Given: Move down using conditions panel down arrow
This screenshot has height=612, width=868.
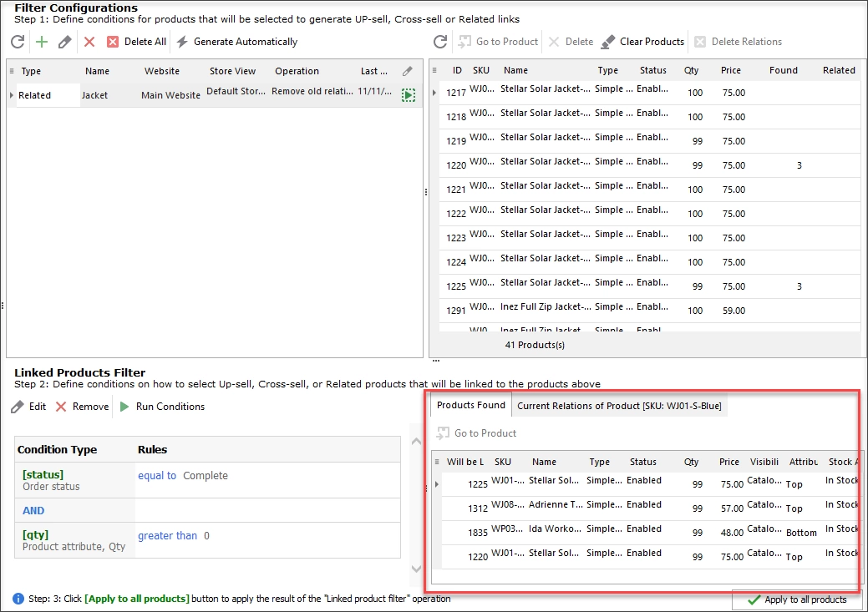Looking at the screenshot, I should [416, 569].
